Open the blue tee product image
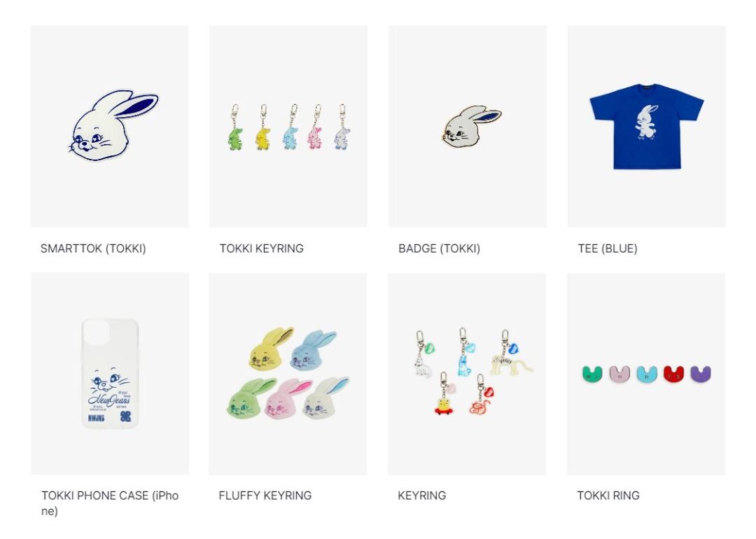The height and width of the screenshot is (539, 756). [647, 126]
